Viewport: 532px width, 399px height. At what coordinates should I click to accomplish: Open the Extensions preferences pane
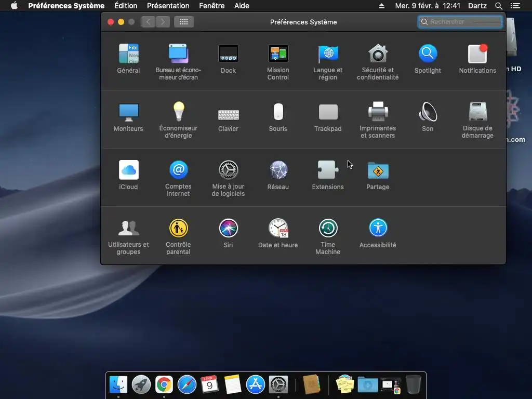click(x=328, y=175)
